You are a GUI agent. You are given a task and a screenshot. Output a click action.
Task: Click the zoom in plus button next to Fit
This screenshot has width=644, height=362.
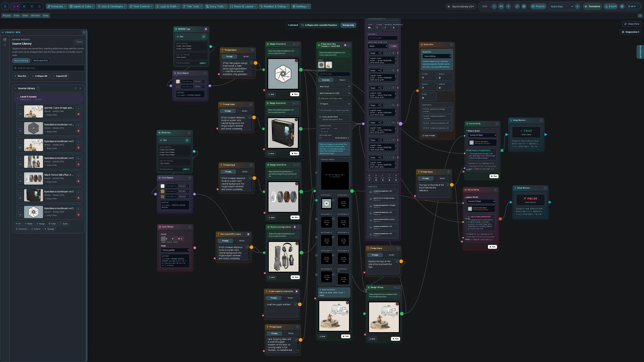coord(508,7)
